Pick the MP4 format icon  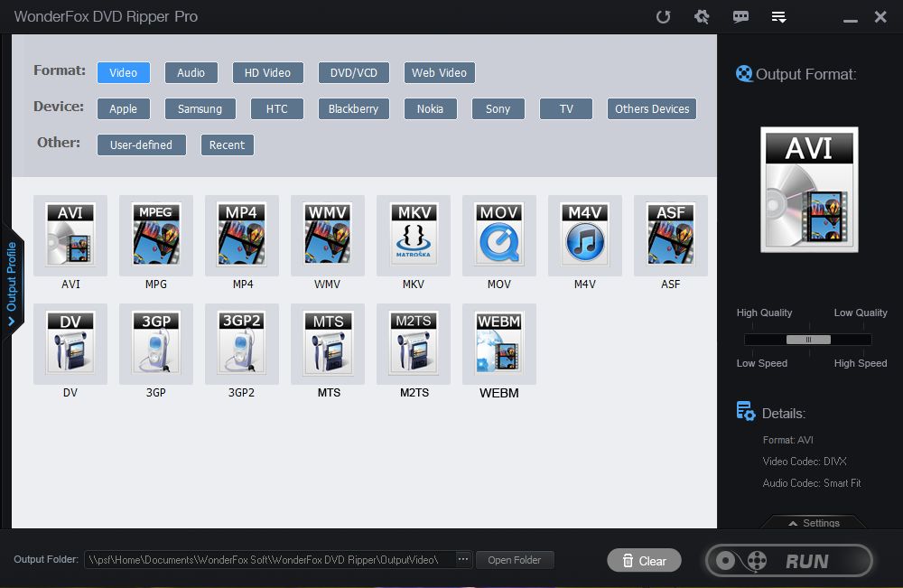tap(242, 236)
